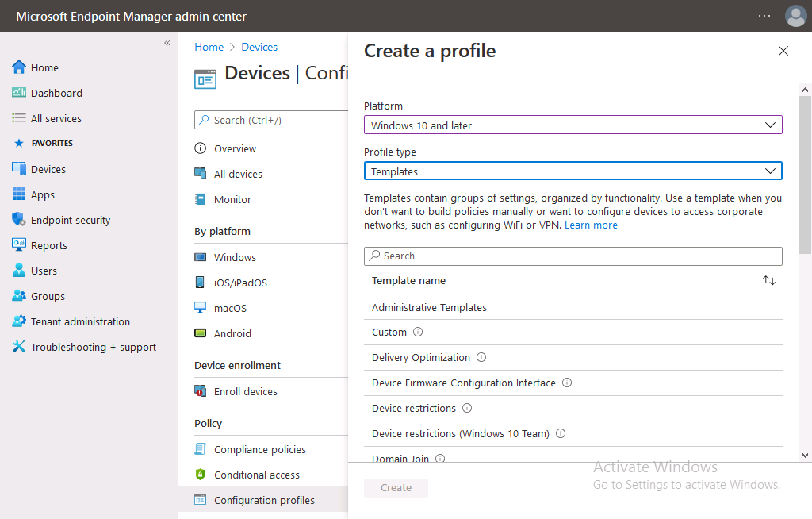Viewport: 812px width, 519px height.
Task: Open the Profile type dropdown
Action: (x=573, y=171)
